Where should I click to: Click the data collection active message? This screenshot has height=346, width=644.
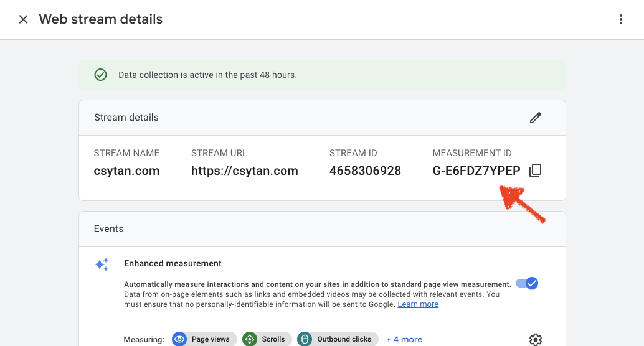pyautogui.click(x=207, y=75)
